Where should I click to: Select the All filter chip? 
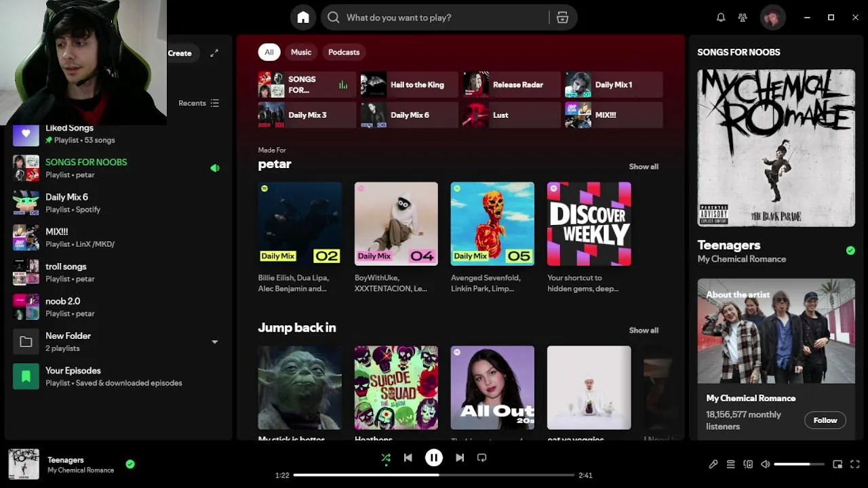tap(269, 52)
